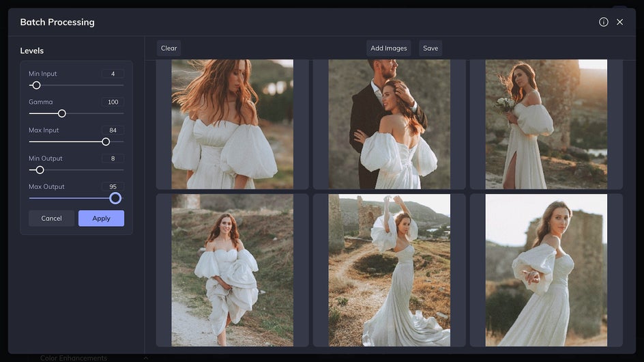644x362 pixels.
Task: Cancel the Levels adjustments
Action: tap(51, 219)
